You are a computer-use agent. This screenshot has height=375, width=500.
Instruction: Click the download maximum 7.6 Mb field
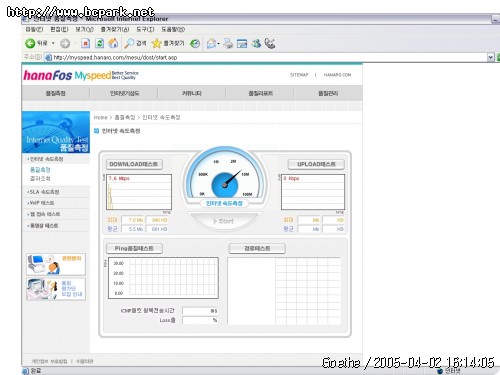coord(133,220)
